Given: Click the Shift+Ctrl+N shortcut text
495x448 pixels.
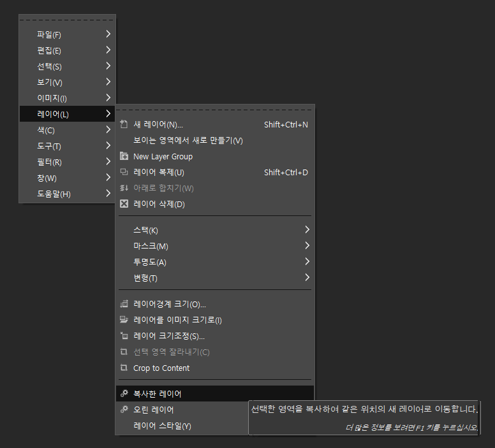Looking at the screenshot, I should click(x=286, y=125).
